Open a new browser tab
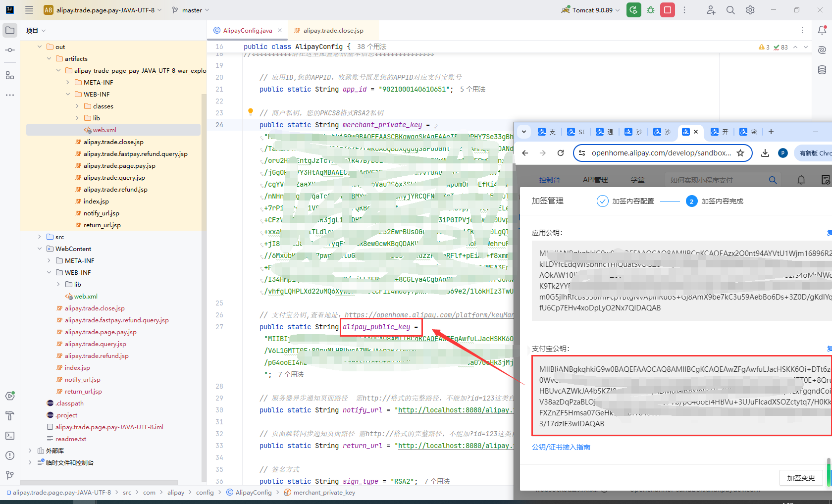 pos(771,132)
